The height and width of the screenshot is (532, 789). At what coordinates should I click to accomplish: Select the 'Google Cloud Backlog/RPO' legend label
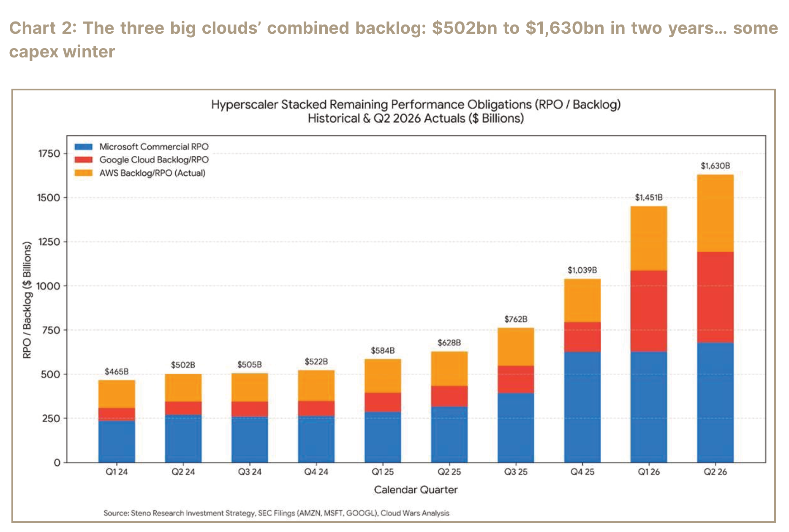tap(154, 160)
